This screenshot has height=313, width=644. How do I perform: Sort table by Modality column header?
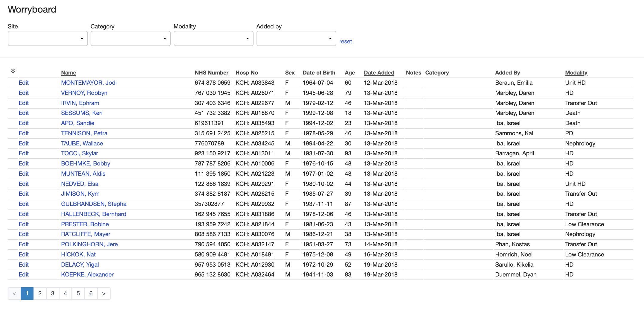[x=576, y=73]
